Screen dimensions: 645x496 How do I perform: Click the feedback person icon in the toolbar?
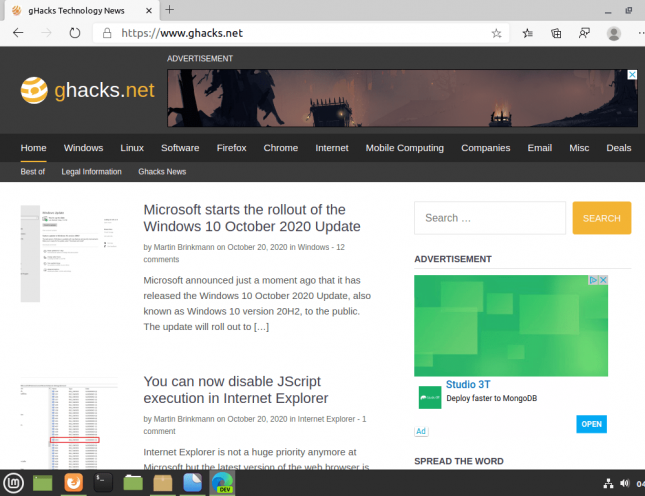click(584, 33)
